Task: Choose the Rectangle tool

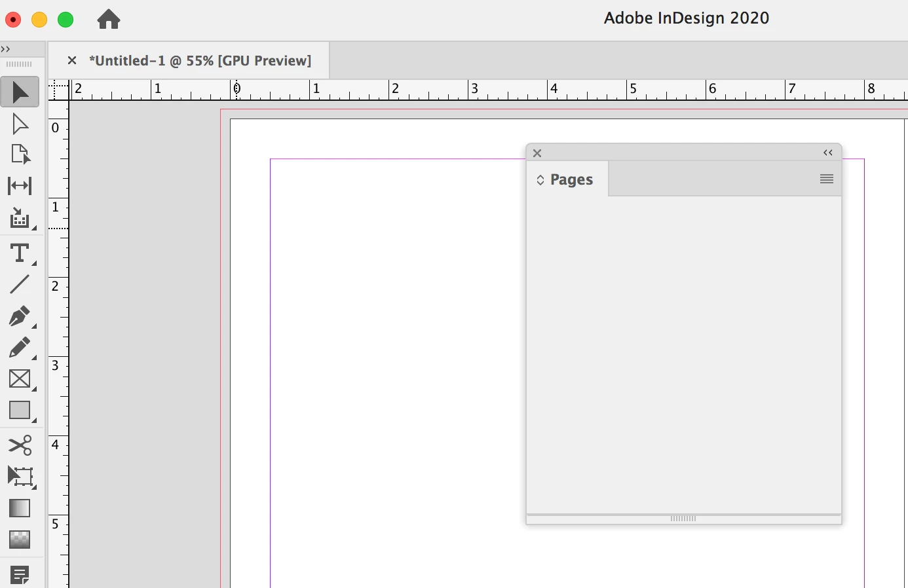Action: (x=20, y=411)
